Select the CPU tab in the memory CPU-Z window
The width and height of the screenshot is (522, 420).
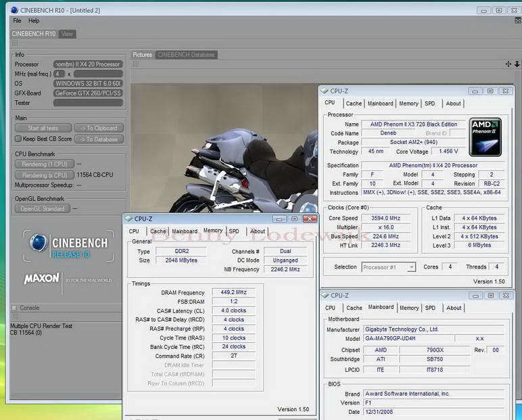tap(134, 231)
